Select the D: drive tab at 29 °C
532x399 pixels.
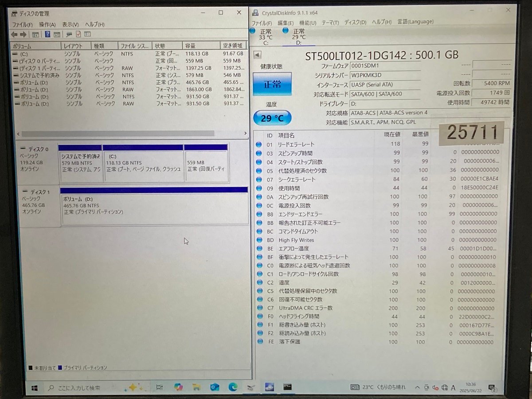[298, 37]
